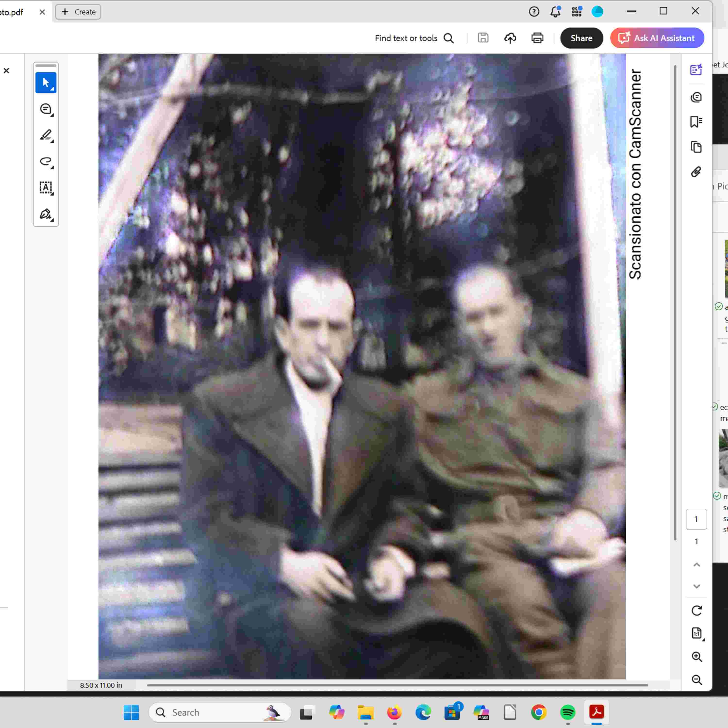Open the Ask AI Assistant

[x=657, y=38]
